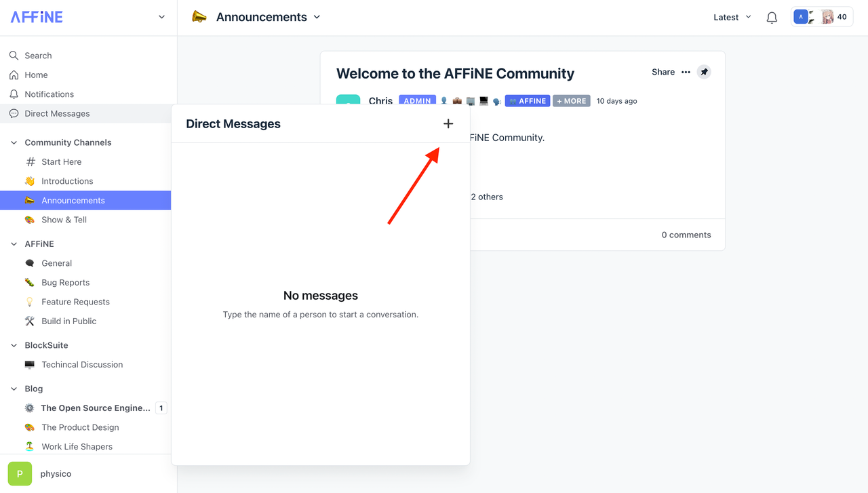Screen dimensions: 868x493
Task: Click the green P avatar for physico
Action: coord(20,473)
